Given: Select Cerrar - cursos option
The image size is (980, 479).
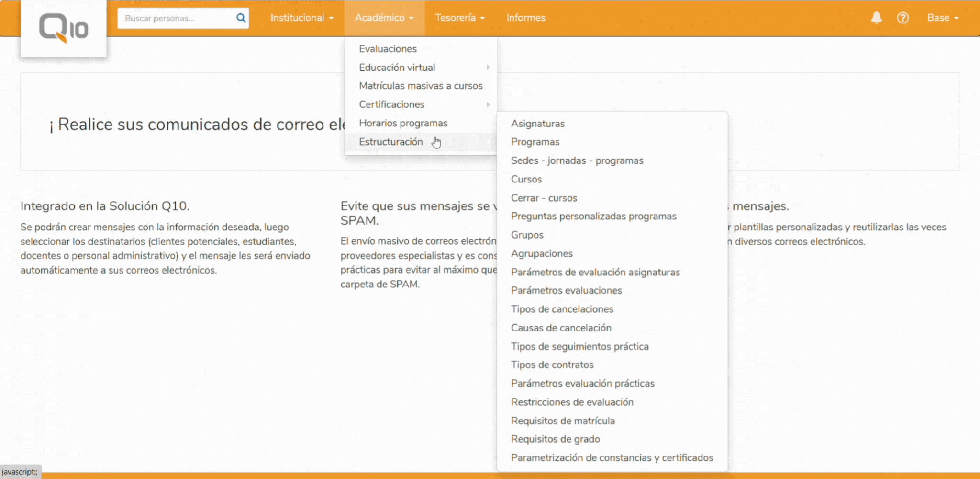Looking at the screenshot, I should point(544,198).
